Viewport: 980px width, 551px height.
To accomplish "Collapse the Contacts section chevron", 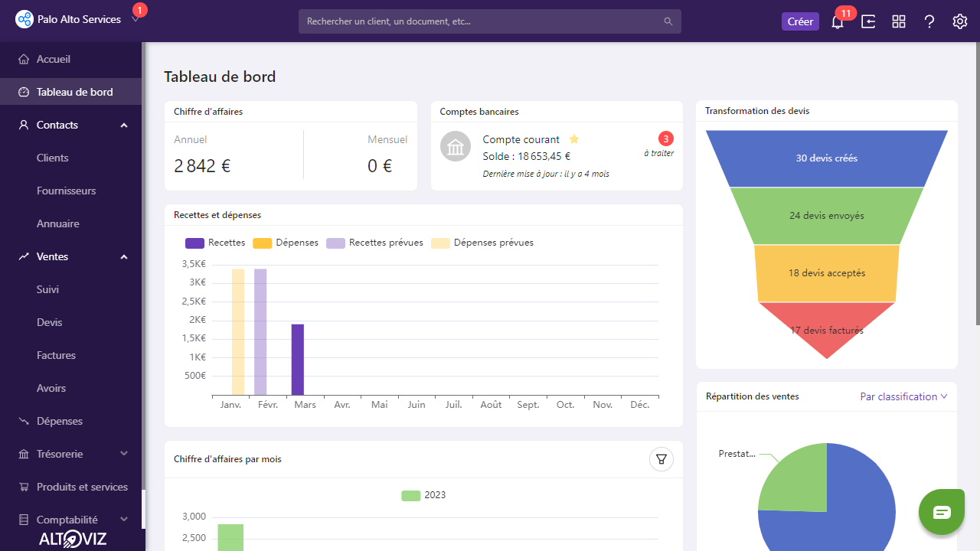I will click(124, 125).
